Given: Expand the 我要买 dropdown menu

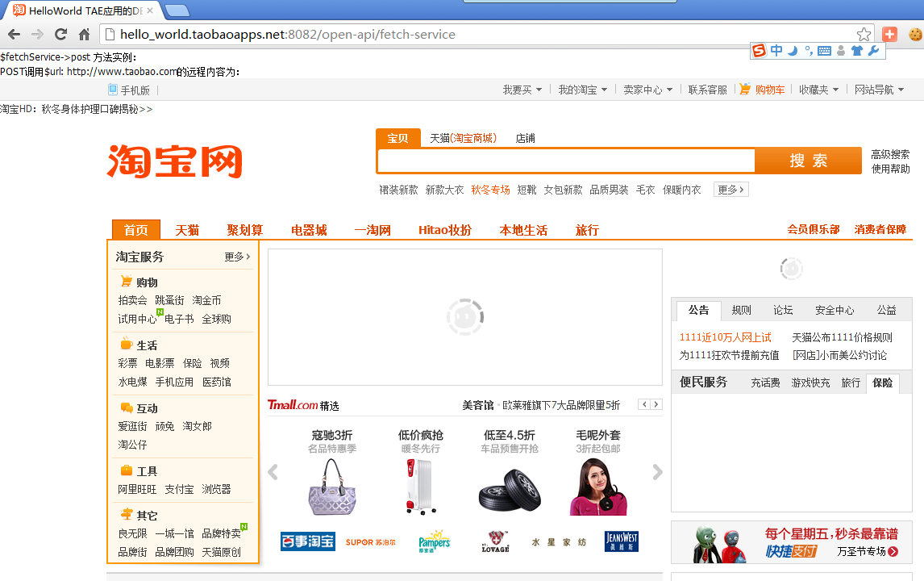Looking at the screenshot, I should coord(522,90).
